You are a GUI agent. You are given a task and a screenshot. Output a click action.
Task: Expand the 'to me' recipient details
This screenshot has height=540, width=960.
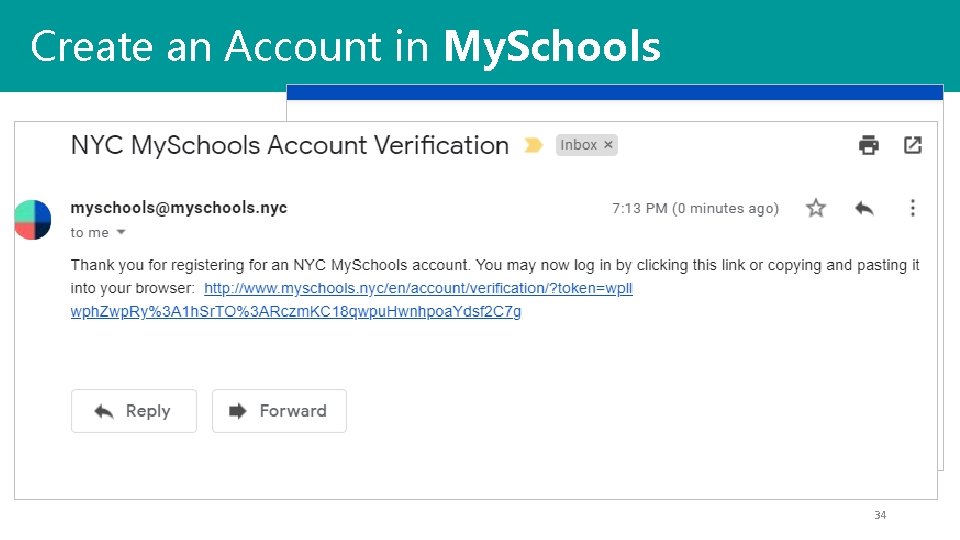[x=121, y=232]
